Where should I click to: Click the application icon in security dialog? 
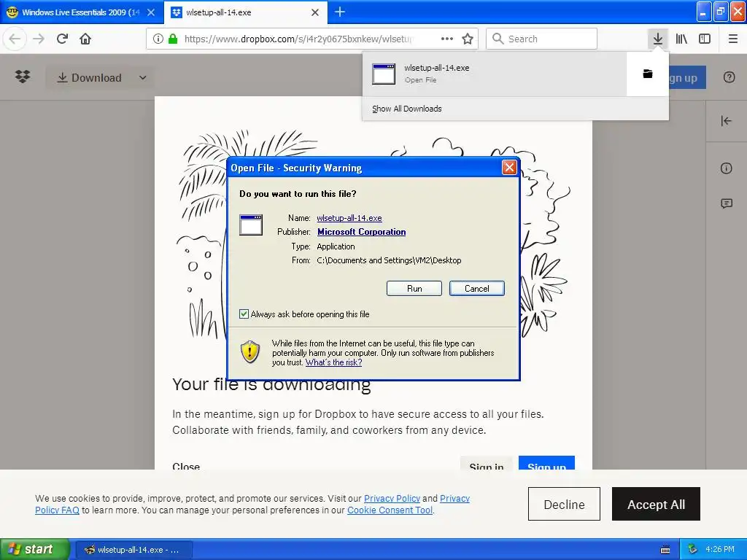coord(251,225)
